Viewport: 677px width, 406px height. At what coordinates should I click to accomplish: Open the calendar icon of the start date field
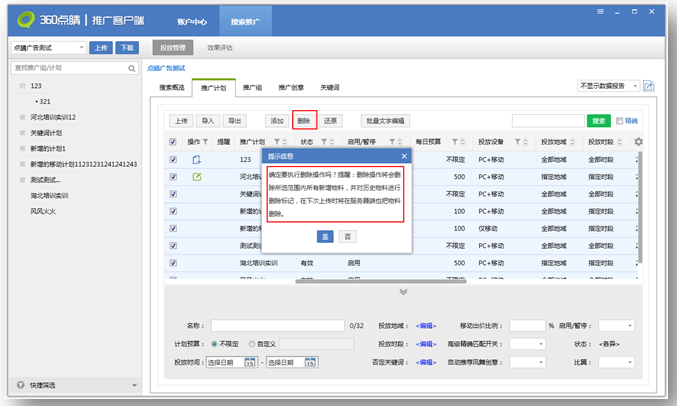coord(250,362)
